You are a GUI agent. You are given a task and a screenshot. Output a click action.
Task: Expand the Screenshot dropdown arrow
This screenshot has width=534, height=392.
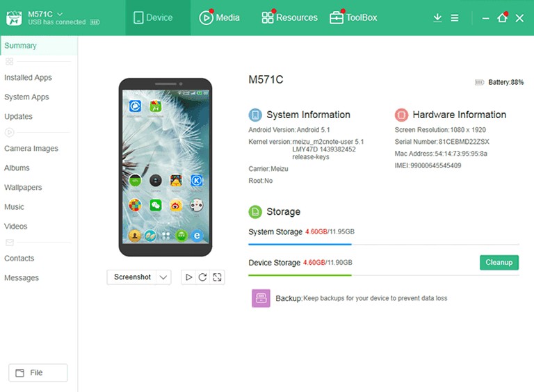coord(163,277)
